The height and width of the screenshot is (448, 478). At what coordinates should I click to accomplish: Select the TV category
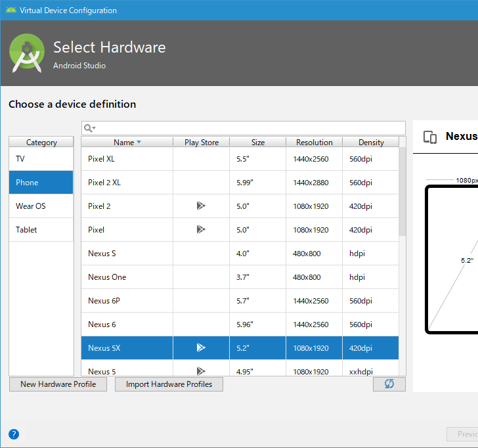pos(41,159)
